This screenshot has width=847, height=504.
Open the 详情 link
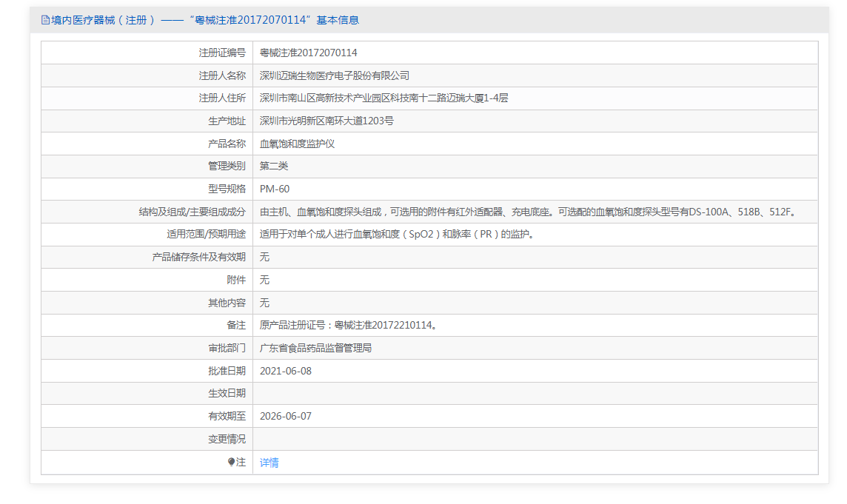[269, 463]
